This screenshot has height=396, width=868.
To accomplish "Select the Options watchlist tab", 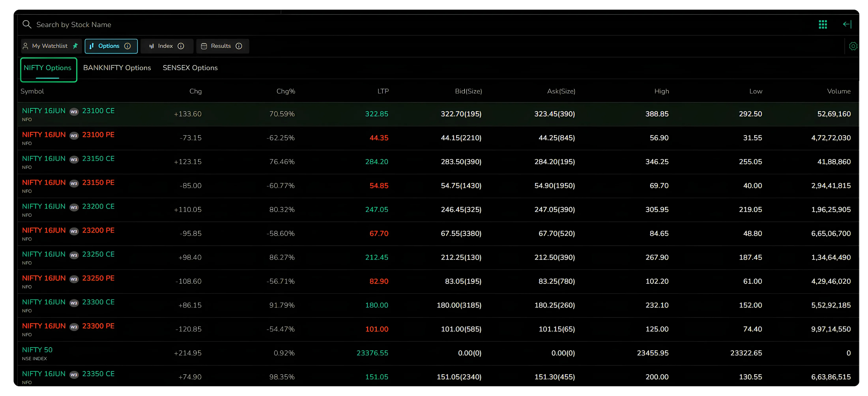I will pyautogui.click(x=111, y=46).
